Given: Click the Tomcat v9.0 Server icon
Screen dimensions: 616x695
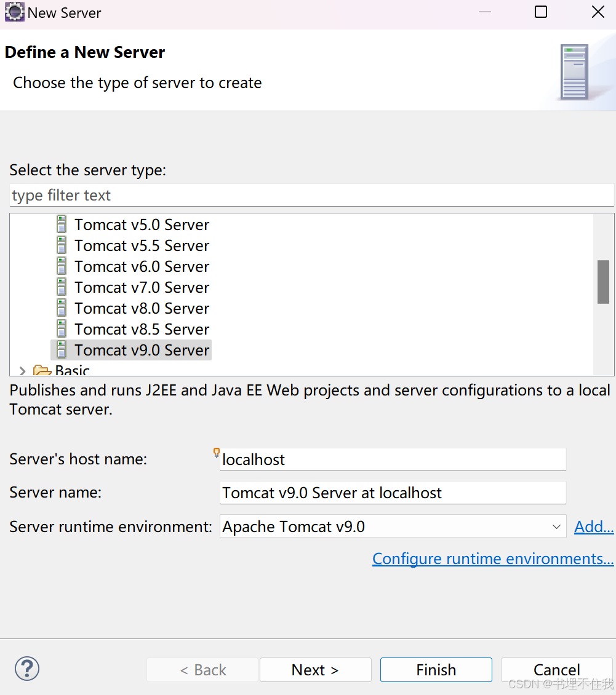Looking at the screenshot, I should click(62, 350).
